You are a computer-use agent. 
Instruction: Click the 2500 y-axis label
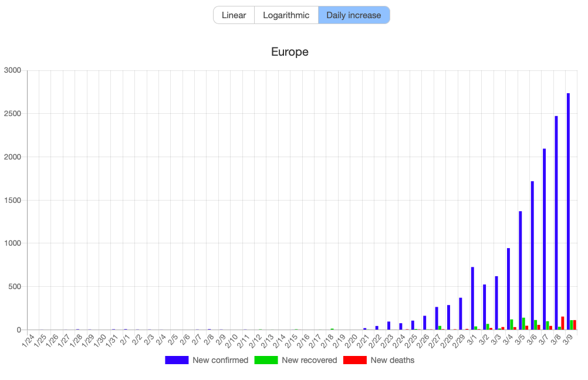pos(12,114)
